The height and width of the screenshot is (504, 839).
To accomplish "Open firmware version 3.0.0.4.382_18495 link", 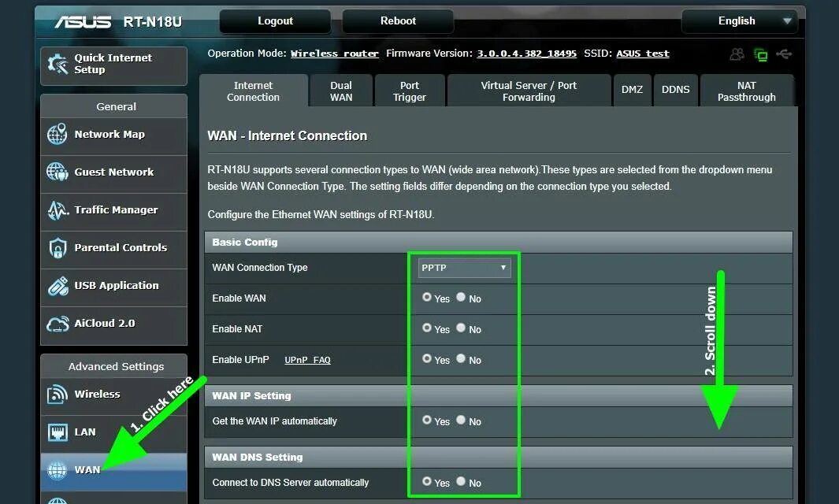I will point(526,54).
